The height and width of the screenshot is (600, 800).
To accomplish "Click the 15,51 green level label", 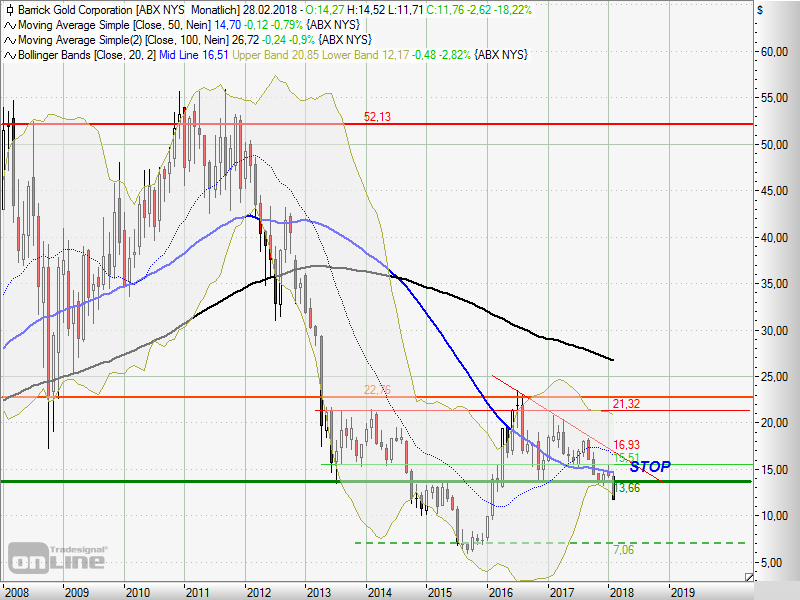I will pos(626,457).
